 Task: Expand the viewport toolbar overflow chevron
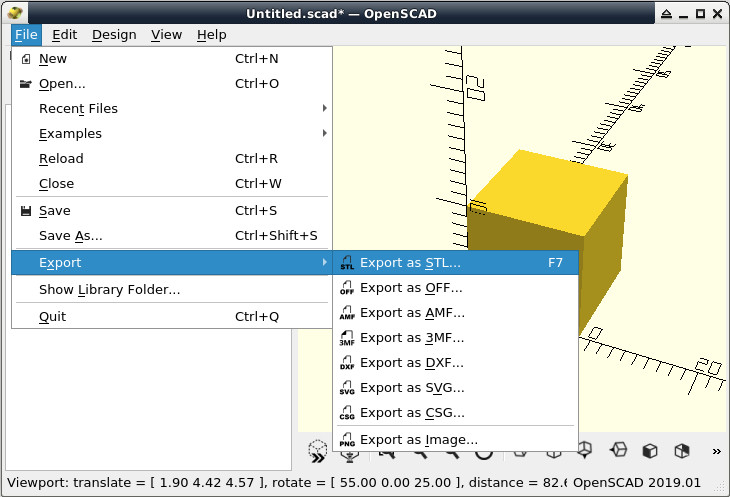pyautogui.click(x=716, y=451)
